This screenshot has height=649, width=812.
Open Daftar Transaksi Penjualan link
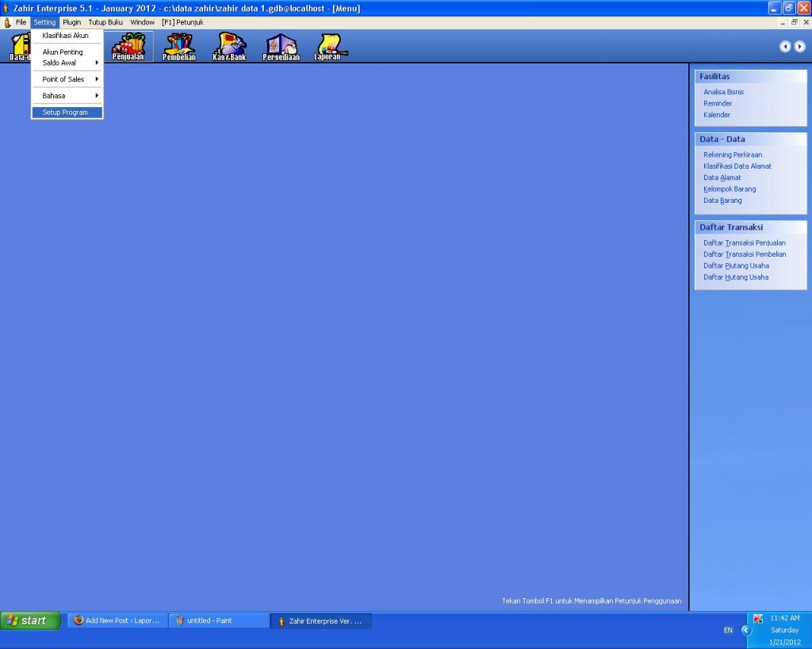tap(744, 242)
